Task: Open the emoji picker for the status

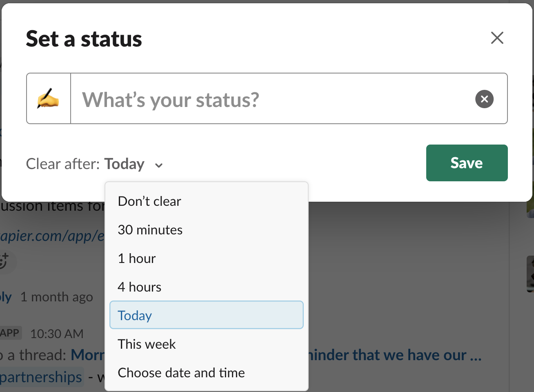Action: (x=49, y=99)
